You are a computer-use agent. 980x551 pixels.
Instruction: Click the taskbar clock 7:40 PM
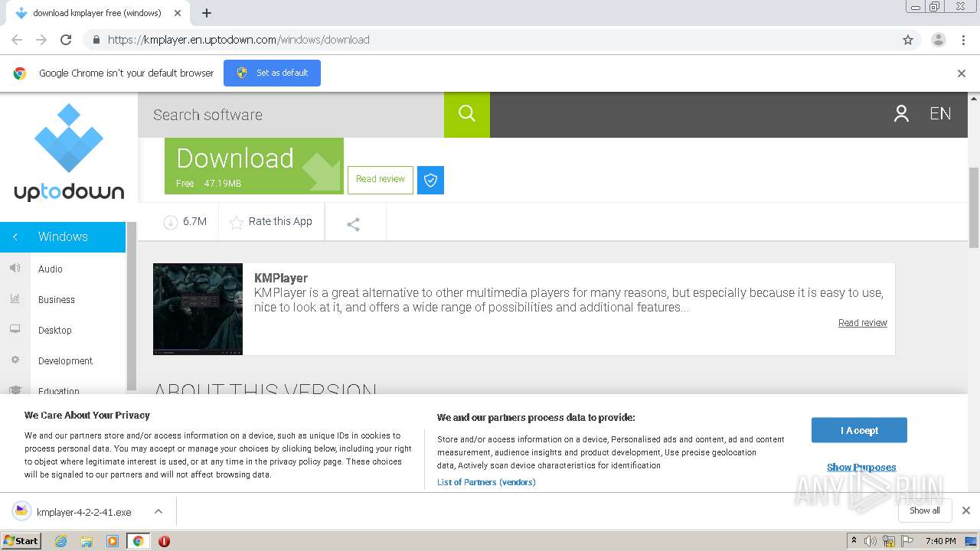[x=941, y=541]
